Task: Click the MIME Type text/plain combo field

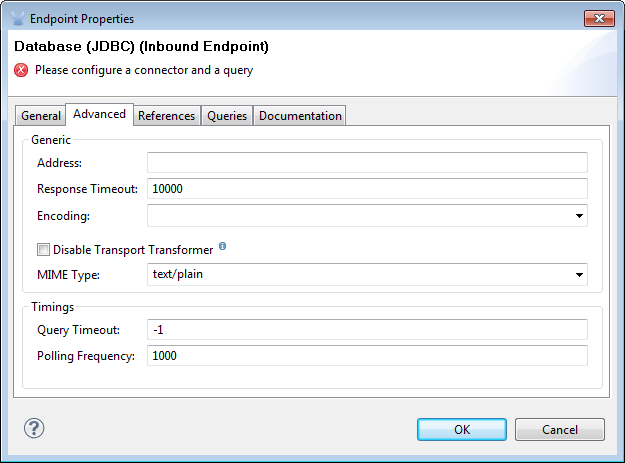Action: 358,275
